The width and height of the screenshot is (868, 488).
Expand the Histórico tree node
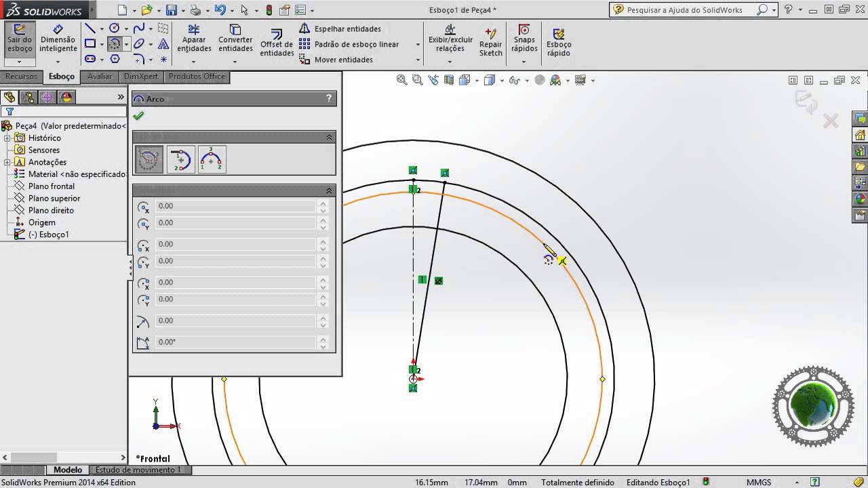7,138
